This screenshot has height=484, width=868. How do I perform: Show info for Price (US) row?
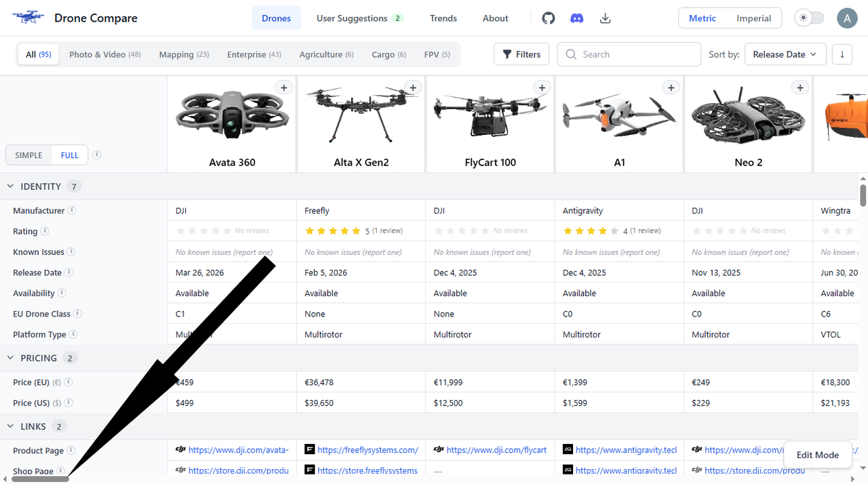(x=68, y=403)
